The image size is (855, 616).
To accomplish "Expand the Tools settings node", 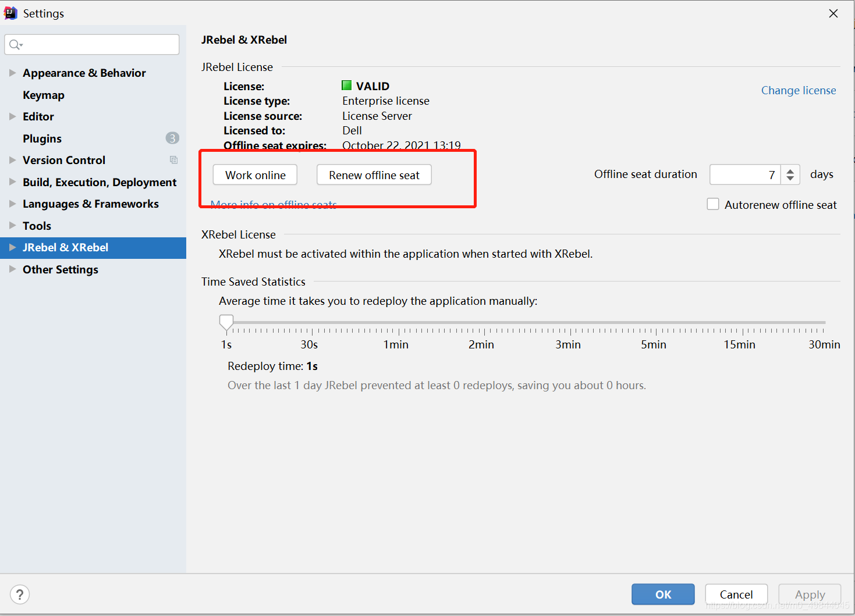I will [x=12, y=225].
